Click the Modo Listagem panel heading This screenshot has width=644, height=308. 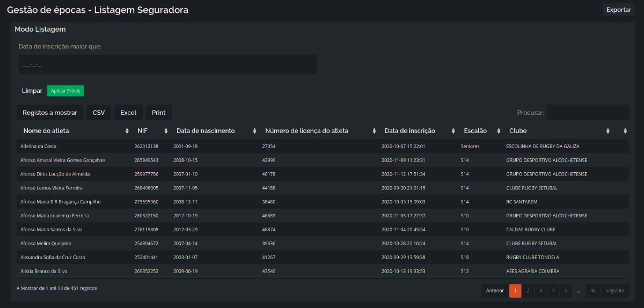40,29
